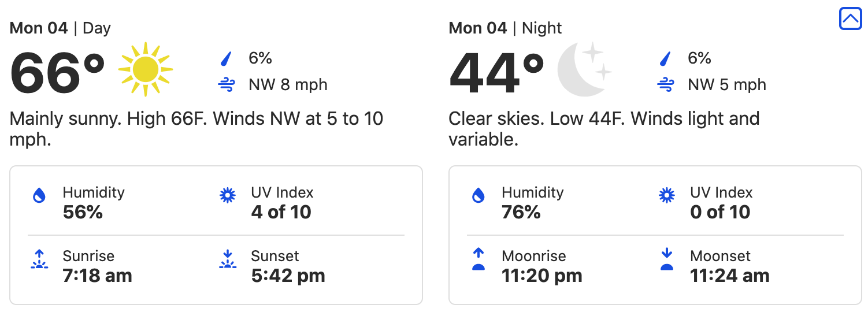This screenshot has height=312, width=868.
Task: Click the Moonrise icon
Action: [x=478, y=259]
